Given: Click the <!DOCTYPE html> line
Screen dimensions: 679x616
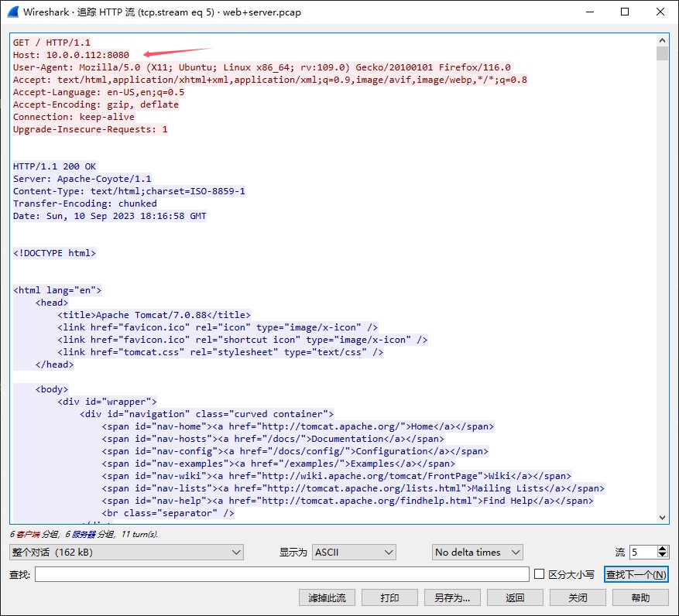Looking at the screenshot, I should (54, 253).
